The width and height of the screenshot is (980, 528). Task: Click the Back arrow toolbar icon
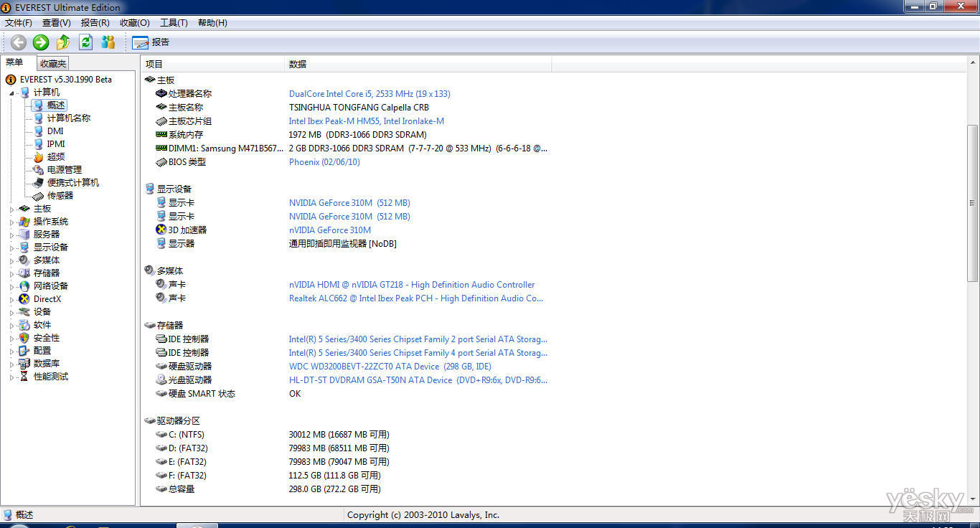coord(19,42)
